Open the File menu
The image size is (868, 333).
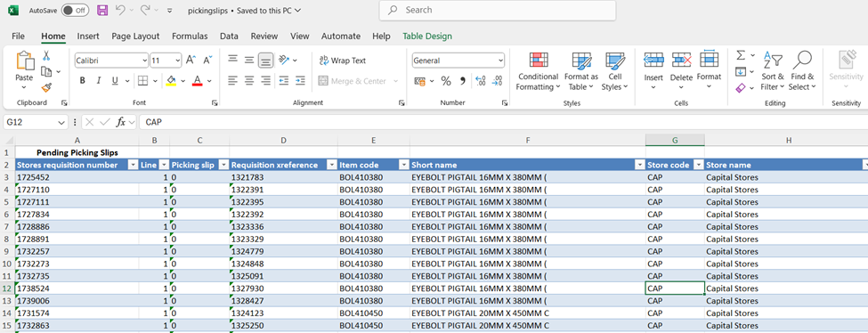[19, 36]
